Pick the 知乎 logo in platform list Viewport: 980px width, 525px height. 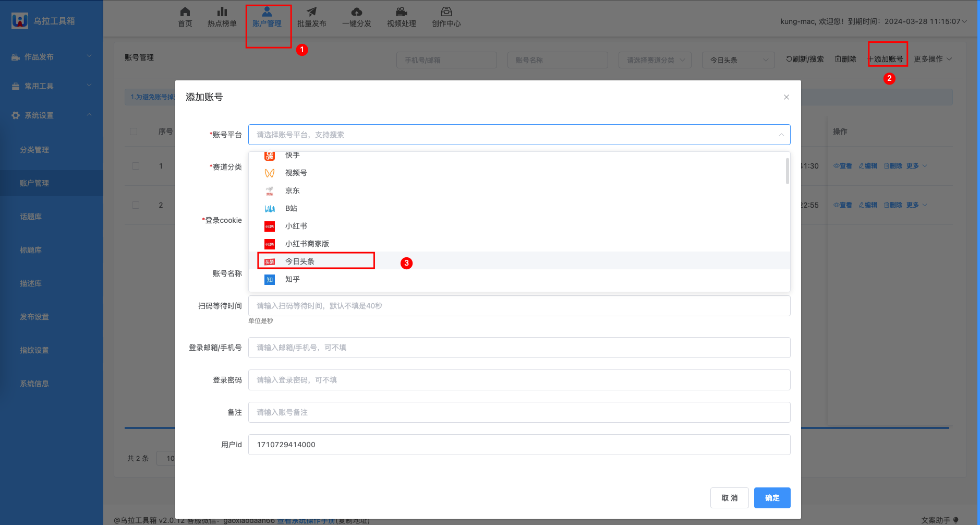[x=270, y=280]
